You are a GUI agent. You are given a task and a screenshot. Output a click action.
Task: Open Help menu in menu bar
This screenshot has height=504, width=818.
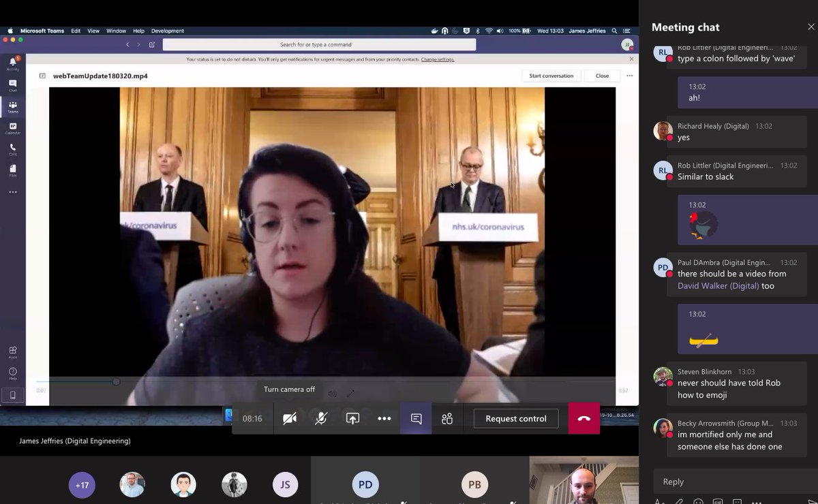click(x=138, y=31)
